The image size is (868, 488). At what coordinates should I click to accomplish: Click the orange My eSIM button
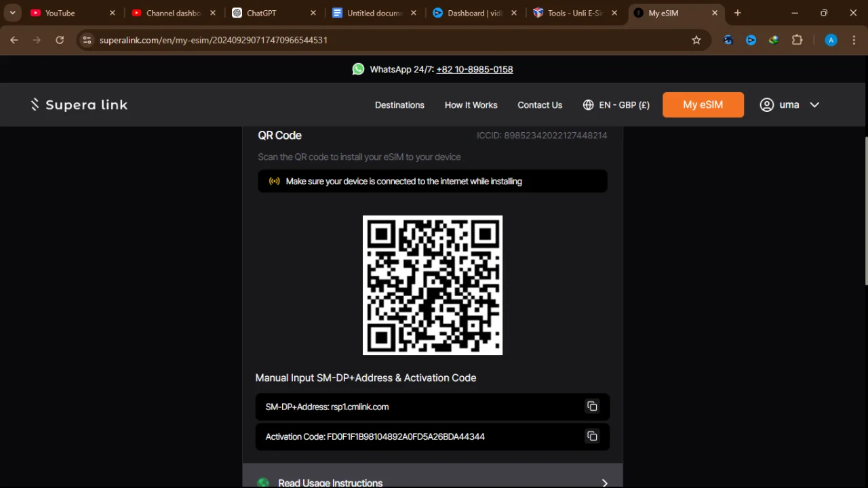click(x=703, y=104)
